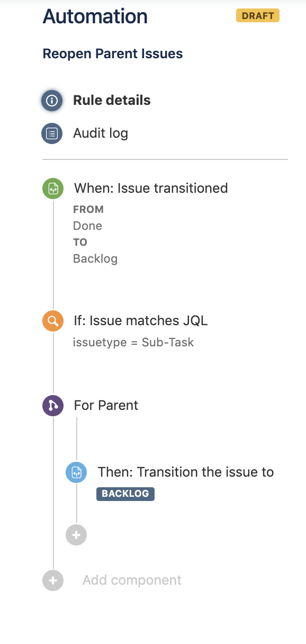This screenshot has width=306, height=644.
Task: Select the orange JQL condition magnifier icon
Action: 52,321
